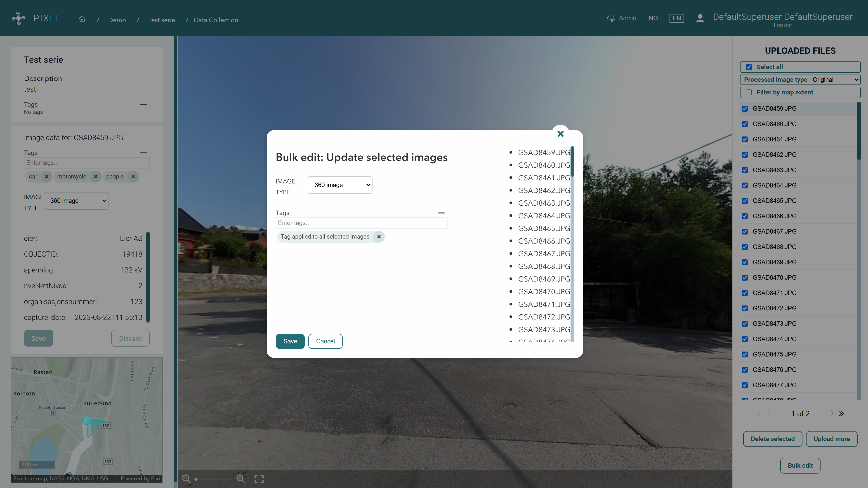This screenshot has height=488, width=868.
Task: Remove the 'Tag applied to all selected images' tag
Action: pyautogui.click(x=379, y=237)
